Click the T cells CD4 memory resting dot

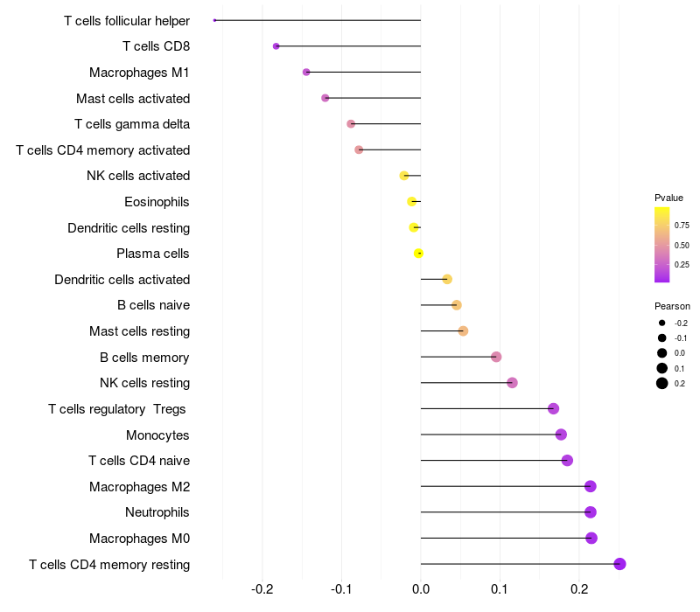[619, 564]
